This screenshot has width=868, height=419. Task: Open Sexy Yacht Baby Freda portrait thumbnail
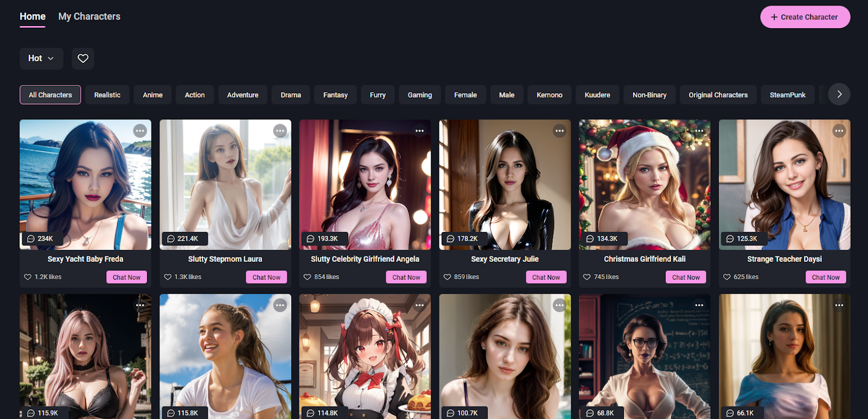pos(85,184)
